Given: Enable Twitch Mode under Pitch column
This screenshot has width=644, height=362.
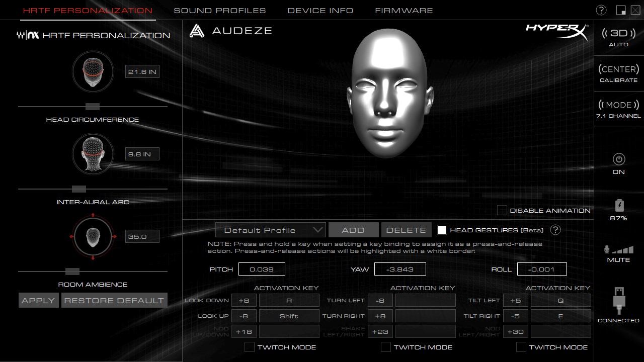Looking at the screenshot, I should pyautogui.click(x=249, y=347).
